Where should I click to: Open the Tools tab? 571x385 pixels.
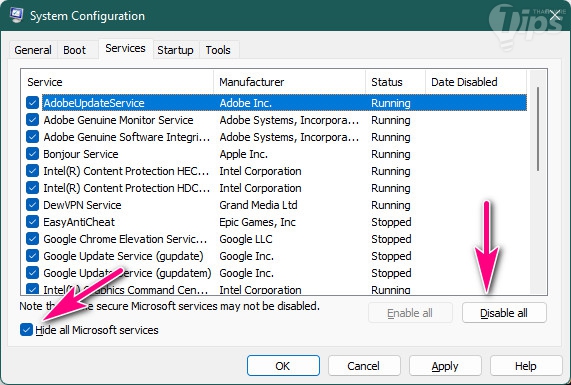click(x=218, y=50)
